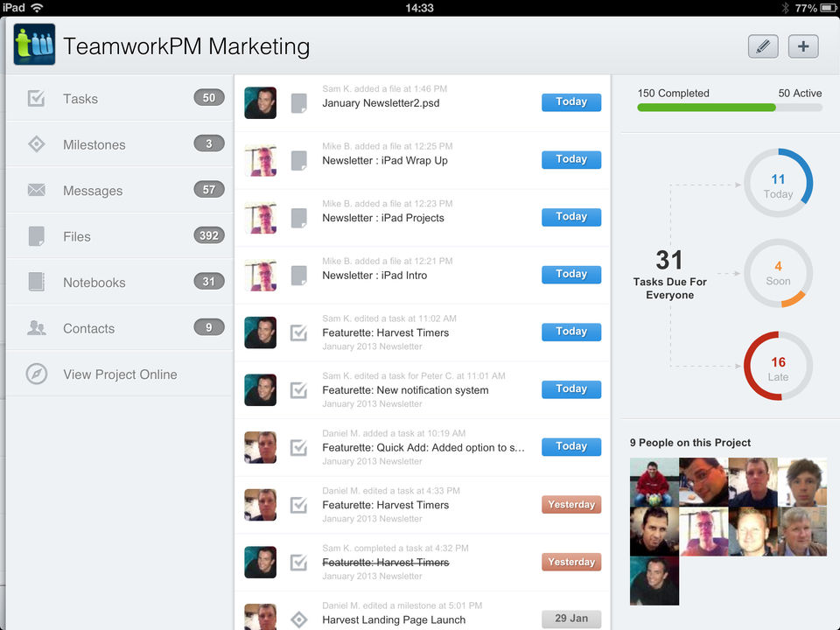Viewport: 840px width, 630px height.
Task: Tap checkbox icon for Quick Add featurette task
Action: click(x=299, y=447)
